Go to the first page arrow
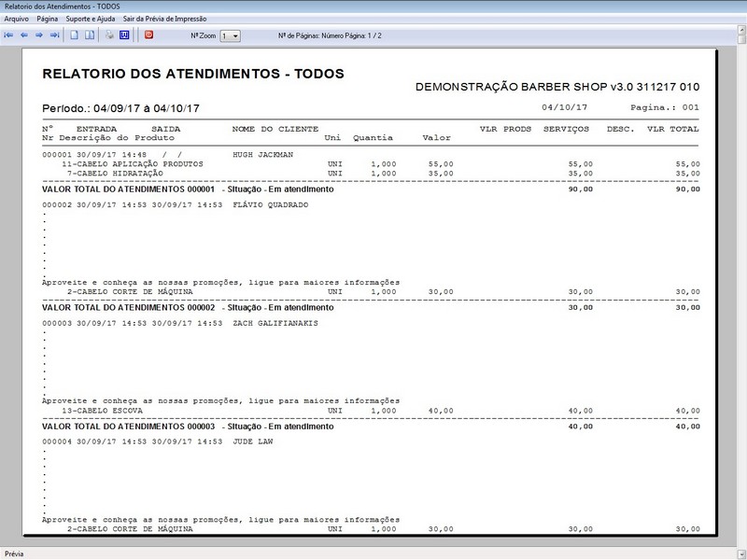The image size is (747, 560). point(8,35)
